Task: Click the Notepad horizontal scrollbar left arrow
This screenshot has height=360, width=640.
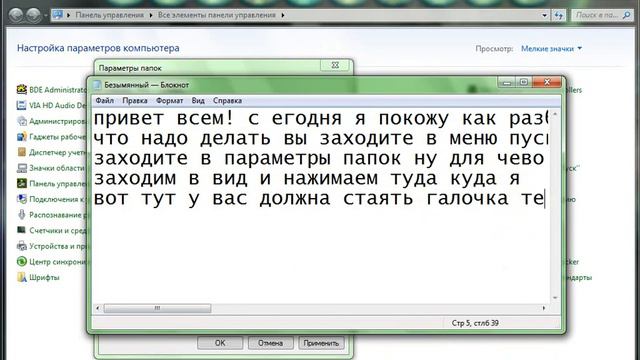Action: [x=98, y=308]
